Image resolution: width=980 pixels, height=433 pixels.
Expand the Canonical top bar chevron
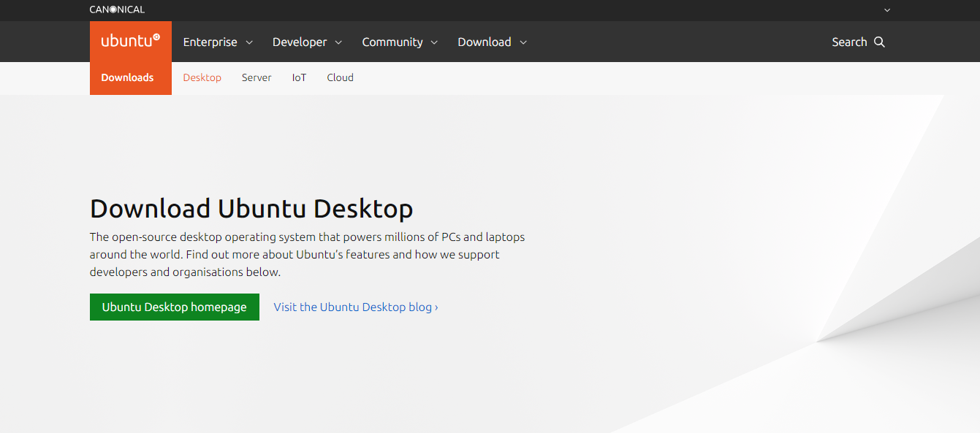pos(887,10)
